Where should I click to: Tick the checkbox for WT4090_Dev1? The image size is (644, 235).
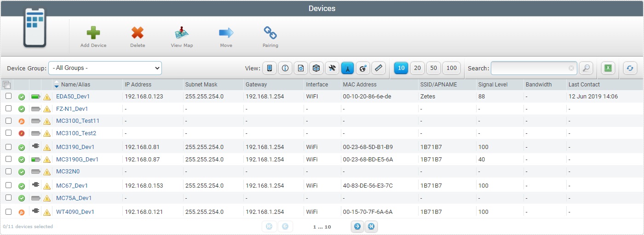pos(8,212)
